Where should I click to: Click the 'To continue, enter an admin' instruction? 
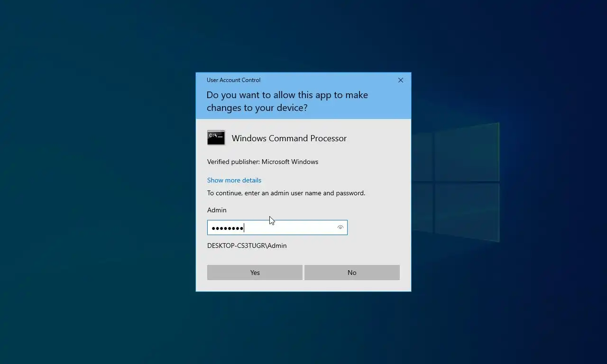point(286,193)
